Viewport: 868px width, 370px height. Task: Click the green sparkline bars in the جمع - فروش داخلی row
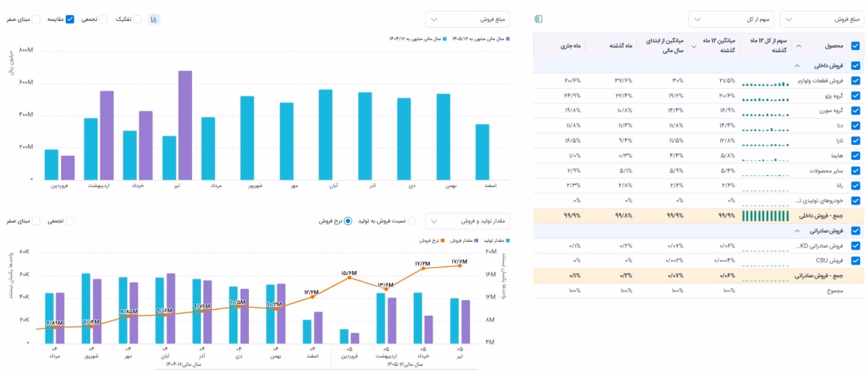tap(766, 216)
